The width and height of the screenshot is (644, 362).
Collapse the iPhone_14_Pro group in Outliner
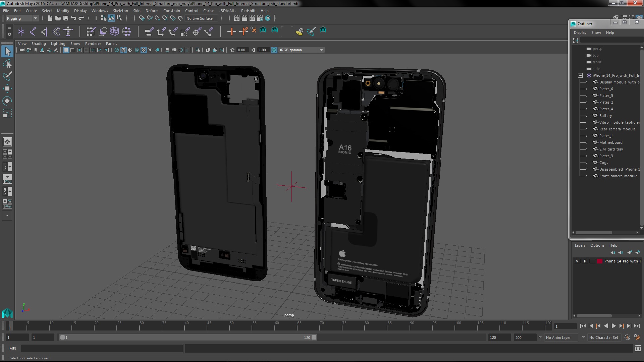(580, 75)
